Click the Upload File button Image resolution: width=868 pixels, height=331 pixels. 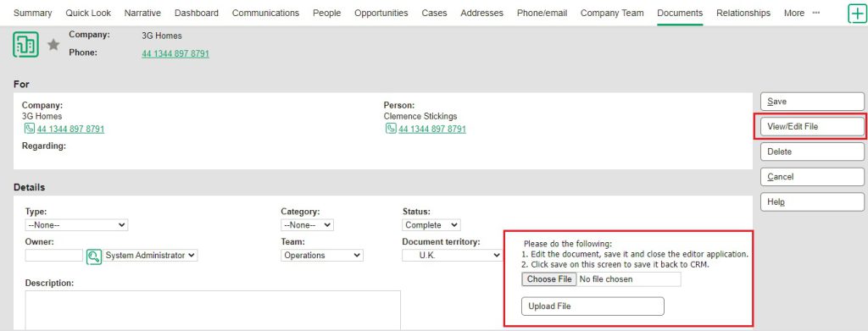click(x=593, y=306)
